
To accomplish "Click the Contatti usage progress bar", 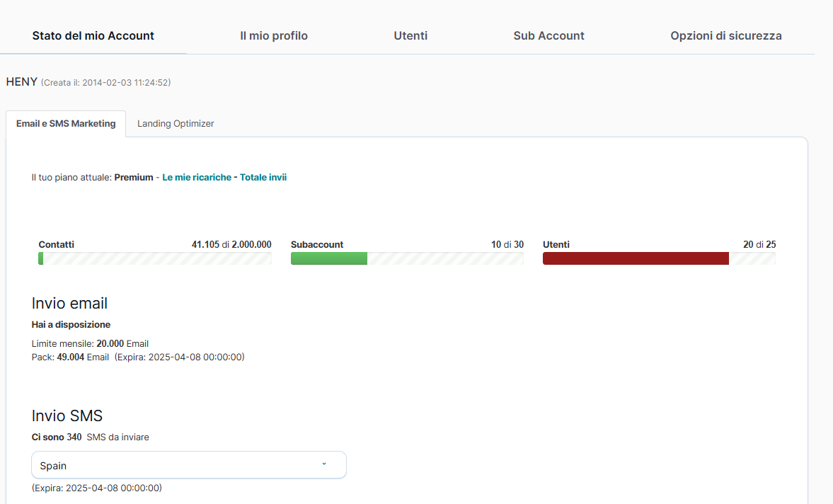I will click(155, 258).
